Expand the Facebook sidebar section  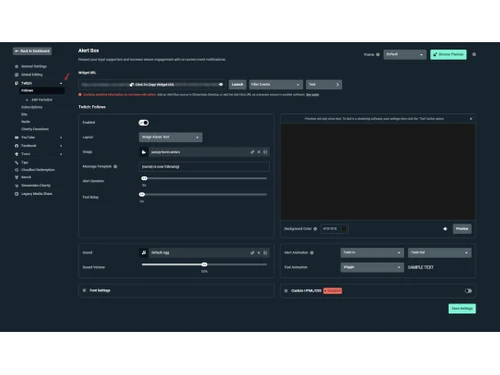tap(61, 146)
